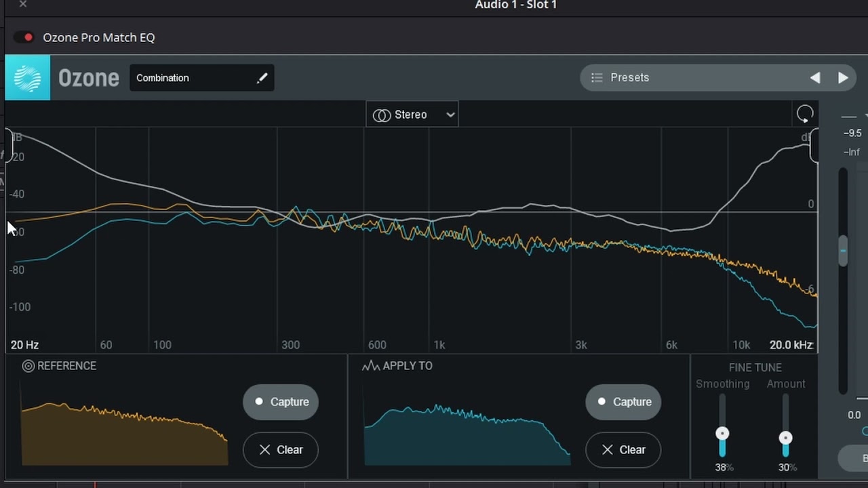Click the output gain fader handle
Viewport: 868px width, 488px height.
(843, 251)
